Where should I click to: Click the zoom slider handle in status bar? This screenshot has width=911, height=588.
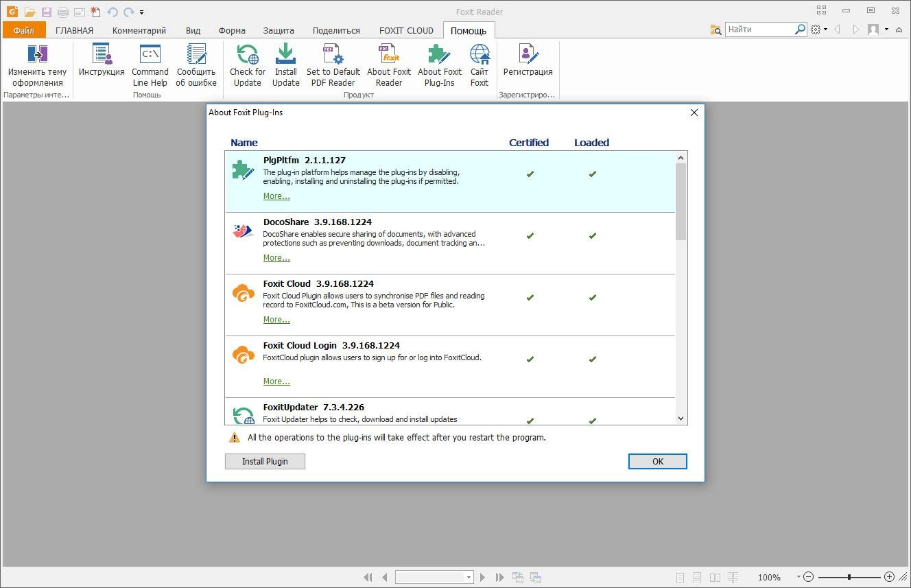[x=849, y=577]
